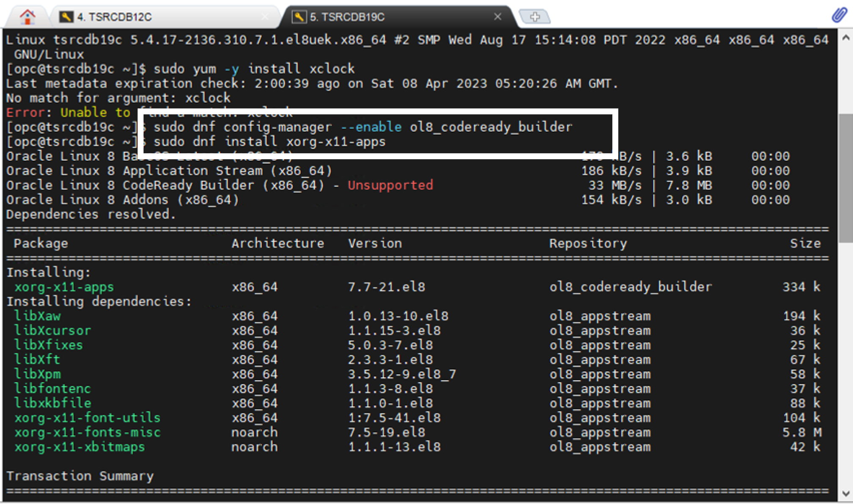The image size is (853, 504).
Task: Click the Version column header
Action: (375, 243)
